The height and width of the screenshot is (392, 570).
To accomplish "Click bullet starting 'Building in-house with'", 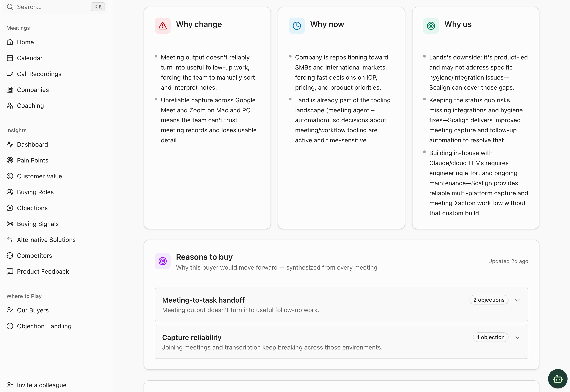I will 479,183.
